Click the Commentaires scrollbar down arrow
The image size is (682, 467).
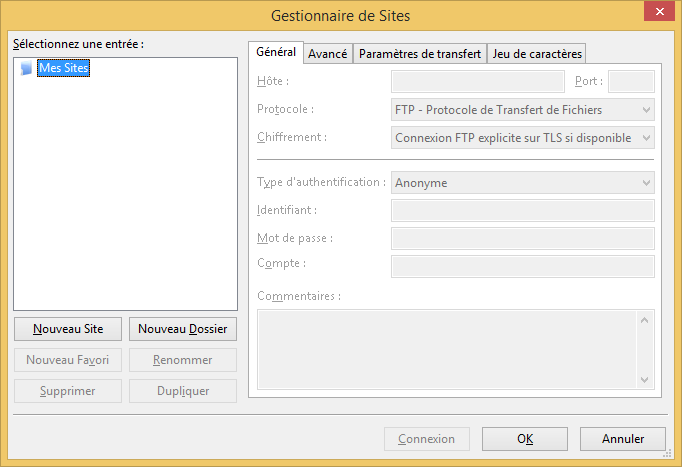pyautogui.click(x=645, y=380)
